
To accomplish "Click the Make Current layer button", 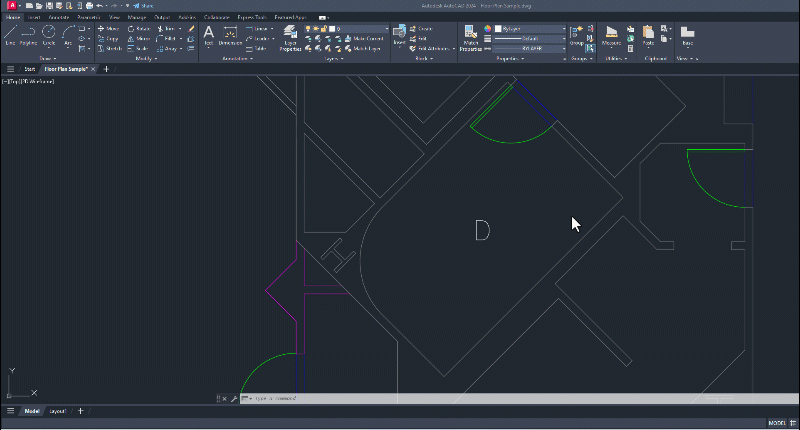I will [366, 38].
